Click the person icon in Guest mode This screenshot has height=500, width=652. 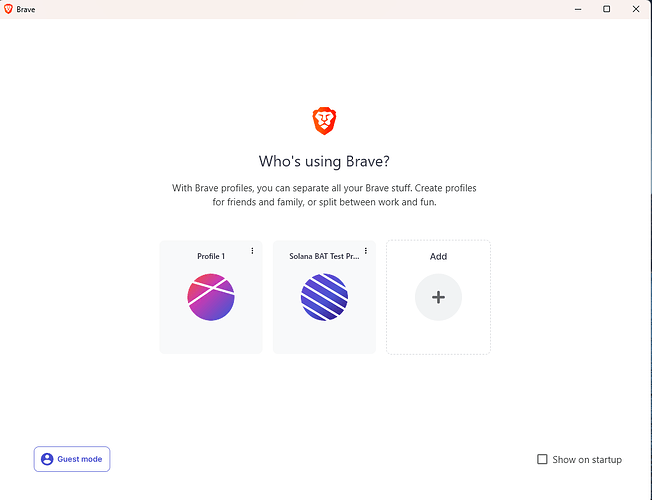pos(47,459)
